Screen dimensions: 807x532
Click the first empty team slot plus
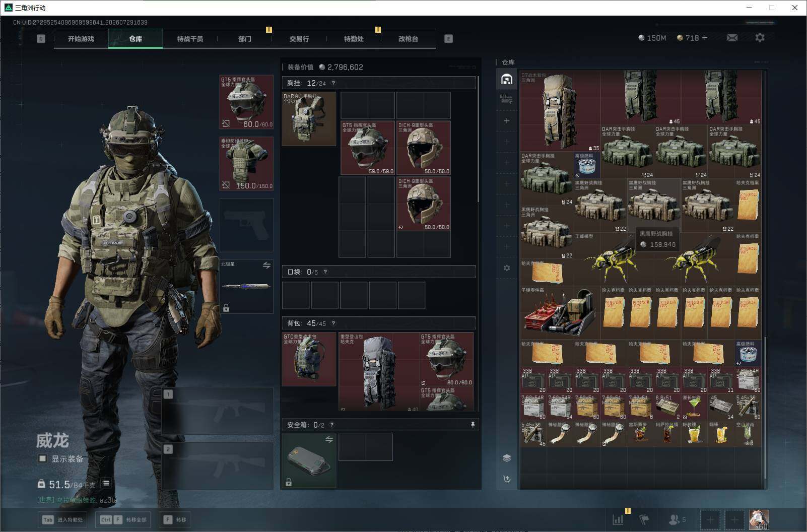click(x=710, y=519)
